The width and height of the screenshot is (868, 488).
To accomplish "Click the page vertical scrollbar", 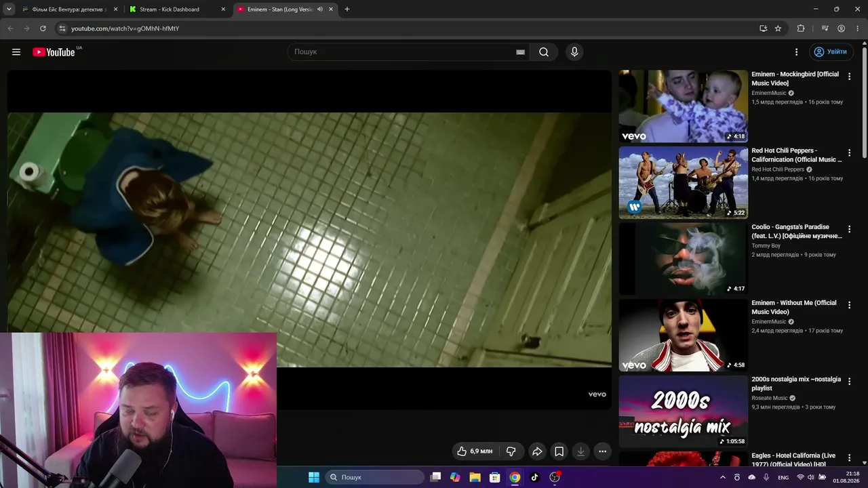I will click(865, 102).
